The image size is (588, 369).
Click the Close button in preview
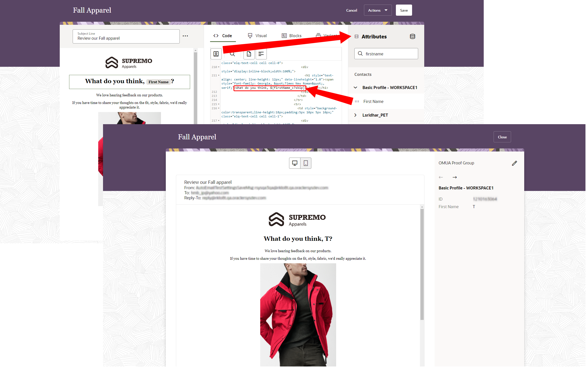pos(502,137)
